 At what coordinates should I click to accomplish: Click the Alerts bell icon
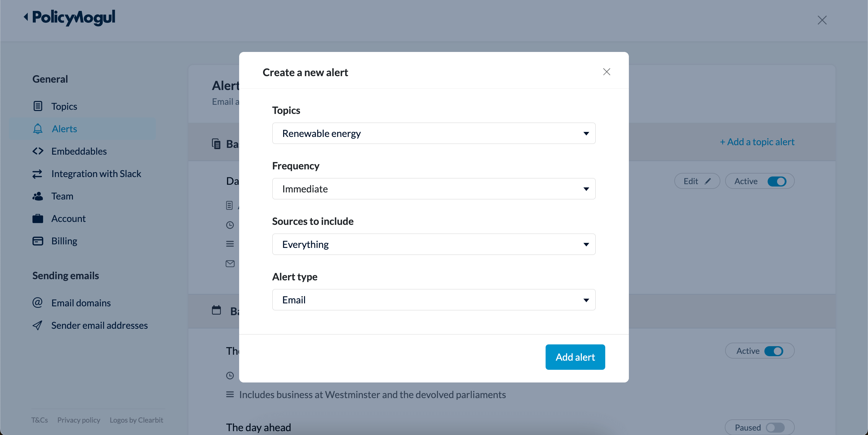pos(38,129)
